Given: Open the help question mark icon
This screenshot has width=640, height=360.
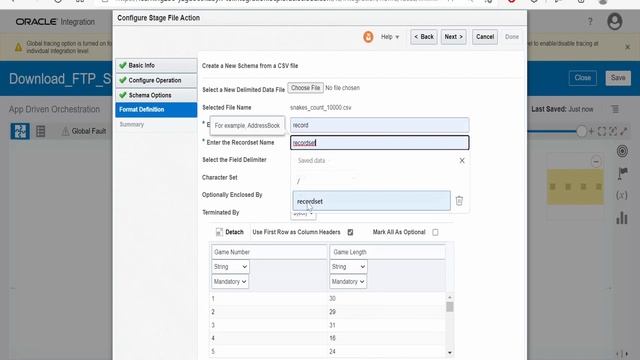Looking at the screenshot, I should pyautogui.click(x=590, y=22).
